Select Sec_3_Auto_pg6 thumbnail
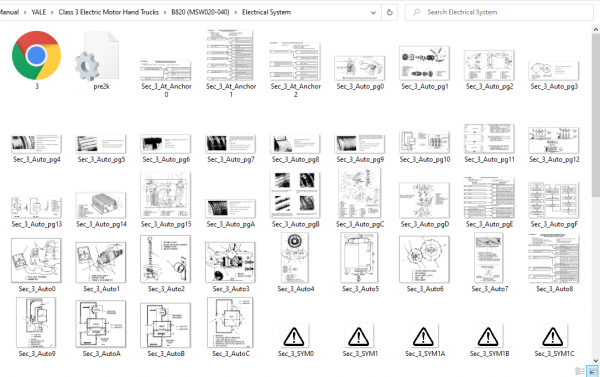 coord(166,144)
